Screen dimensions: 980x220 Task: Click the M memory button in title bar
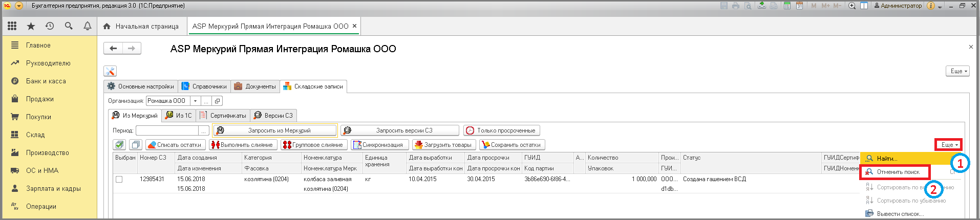pyautogui.click(x=814, y=6)
